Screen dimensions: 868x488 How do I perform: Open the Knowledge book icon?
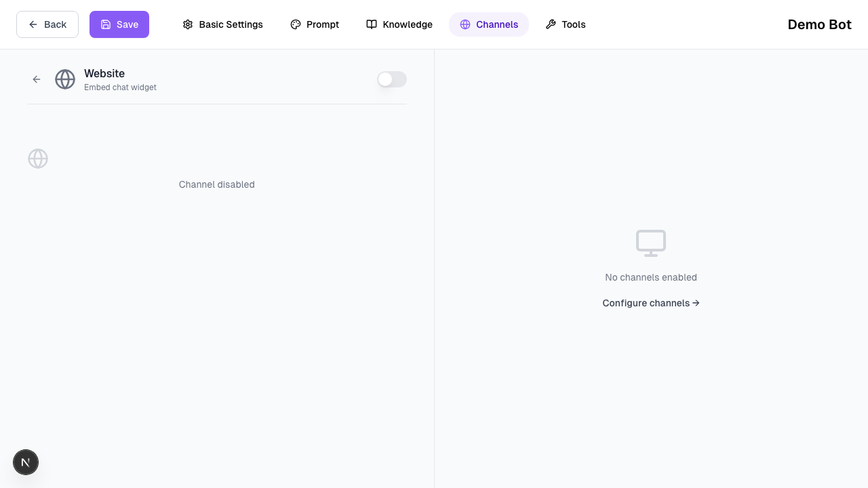tap(372, 24)
